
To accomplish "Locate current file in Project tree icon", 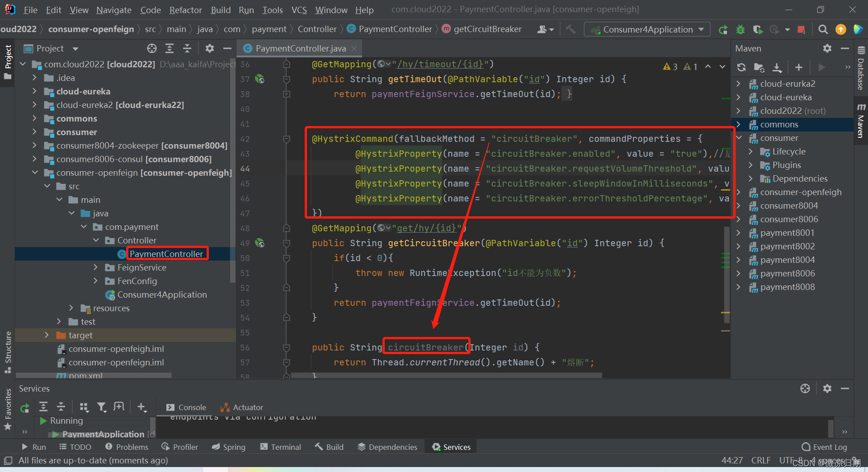I will click(152, 48).
